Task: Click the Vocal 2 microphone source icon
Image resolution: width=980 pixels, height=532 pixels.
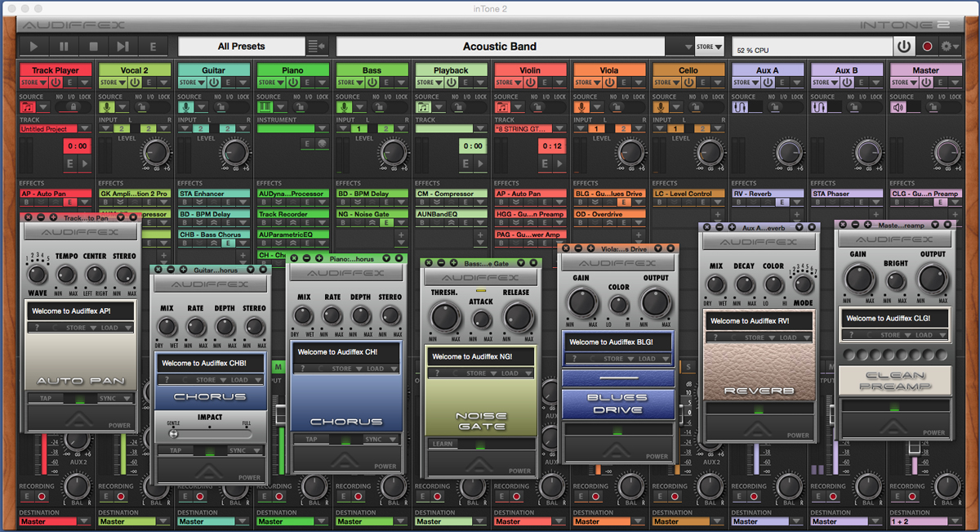Action: click(106, 107)
